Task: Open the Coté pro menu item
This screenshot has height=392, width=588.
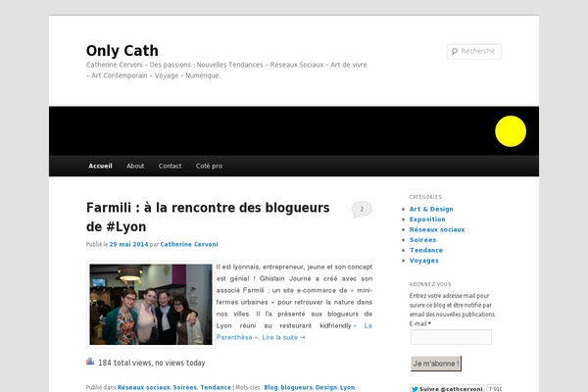Action: pos(209,166)
